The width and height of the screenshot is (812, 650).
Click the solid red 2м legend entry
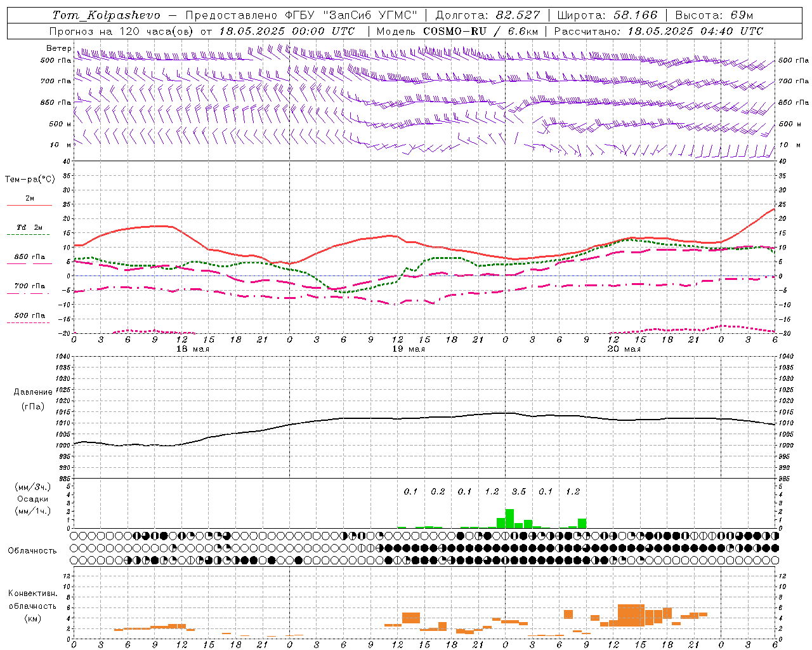tap(29, 202)
